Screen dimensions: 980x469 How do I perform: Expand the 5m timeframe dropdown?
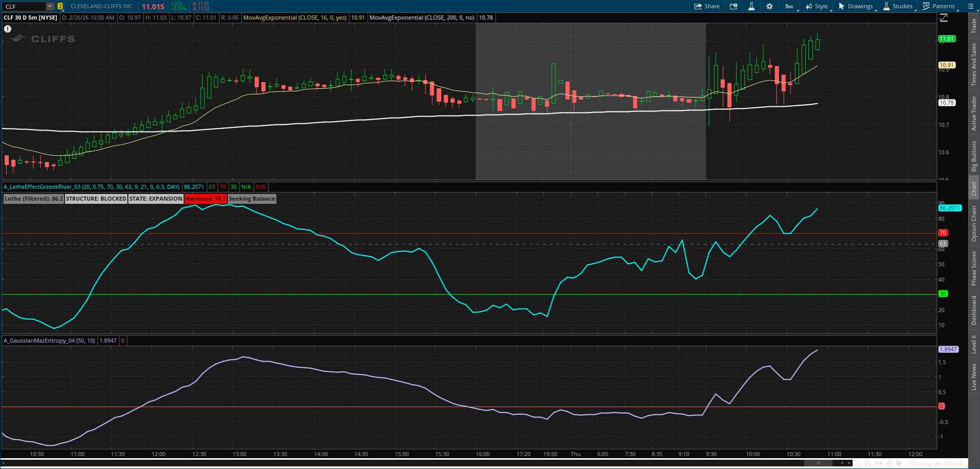(x=790, y=6)
